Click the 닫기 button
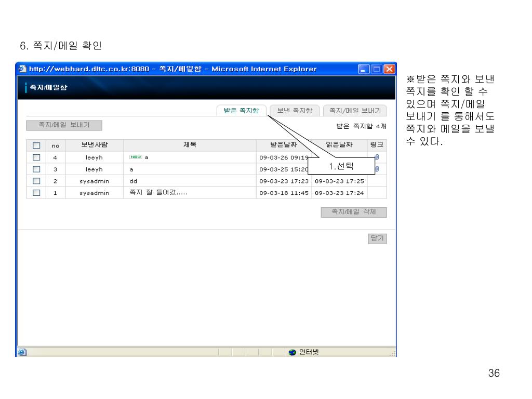The height and width of the screenshot is (399, 532). 377,238
